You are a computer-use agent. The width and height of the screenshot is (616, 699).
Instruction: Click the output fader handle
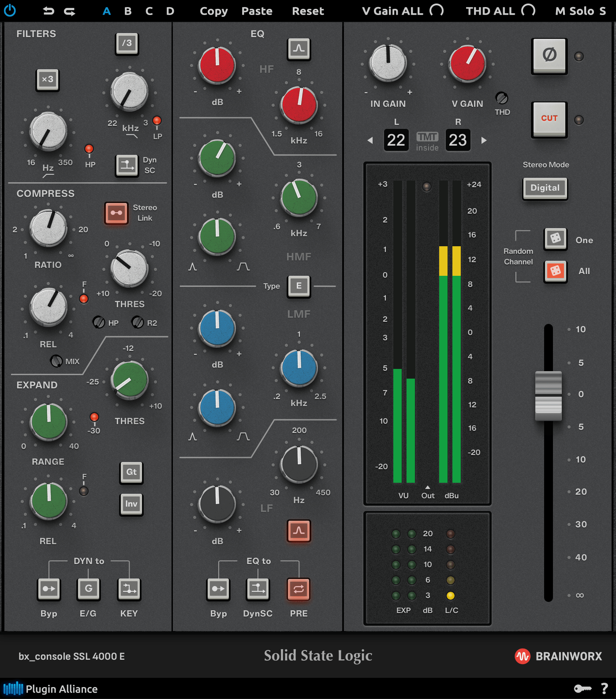[x=549, y=395]
